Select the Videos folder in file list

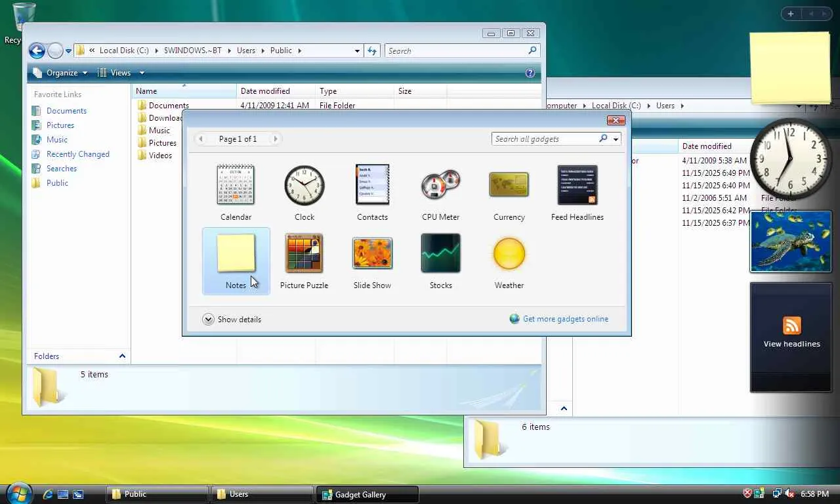pos(154,156)
